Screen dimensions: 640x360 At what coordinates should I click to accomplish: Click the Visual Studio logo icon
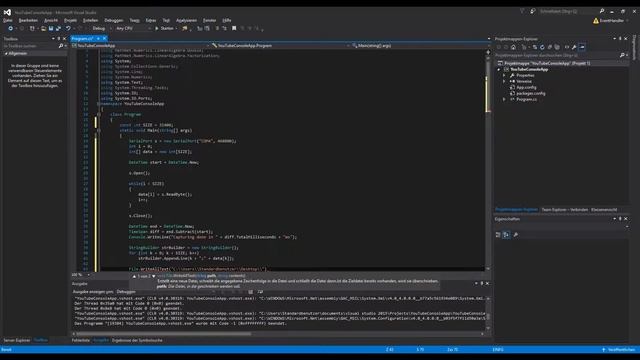[x=7, y=12]
